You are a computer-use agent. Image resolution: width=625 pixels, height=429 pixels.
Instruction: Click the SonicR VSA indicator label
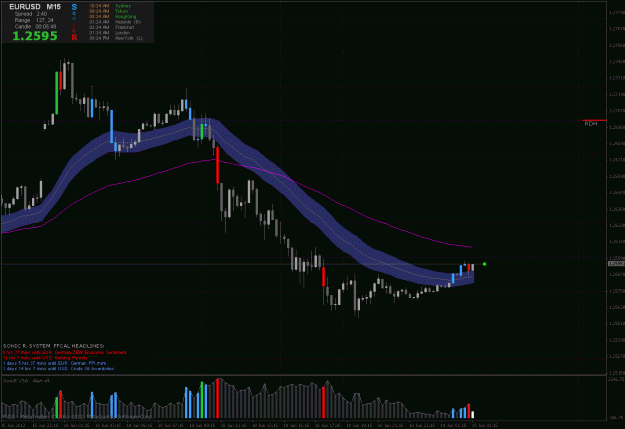click(26, 381)
